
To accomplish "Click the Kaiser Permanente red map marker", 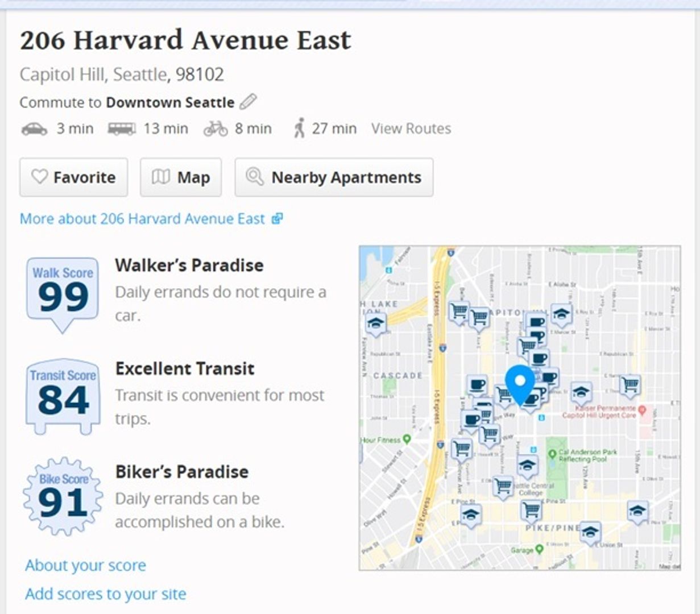I will point(642,410).
